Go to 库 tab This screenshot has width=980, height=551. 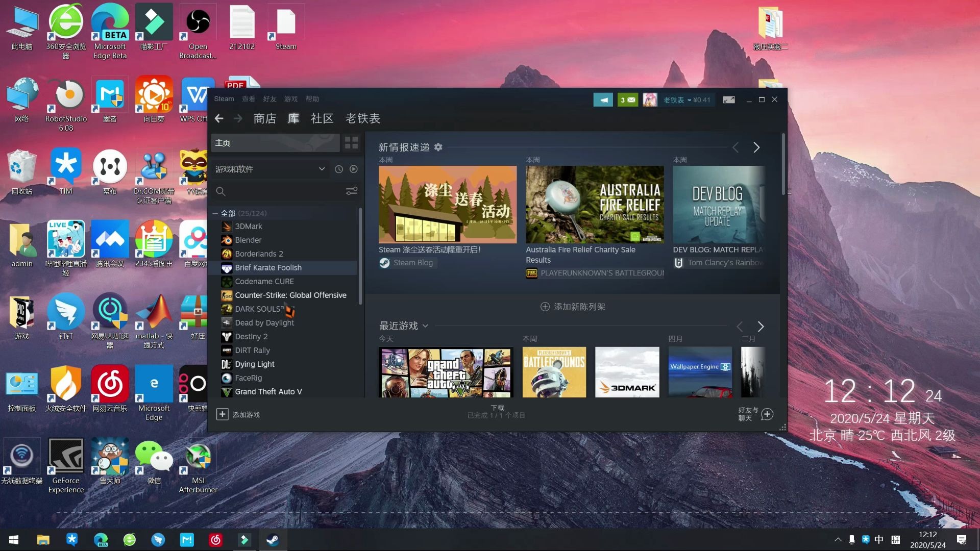293,118
